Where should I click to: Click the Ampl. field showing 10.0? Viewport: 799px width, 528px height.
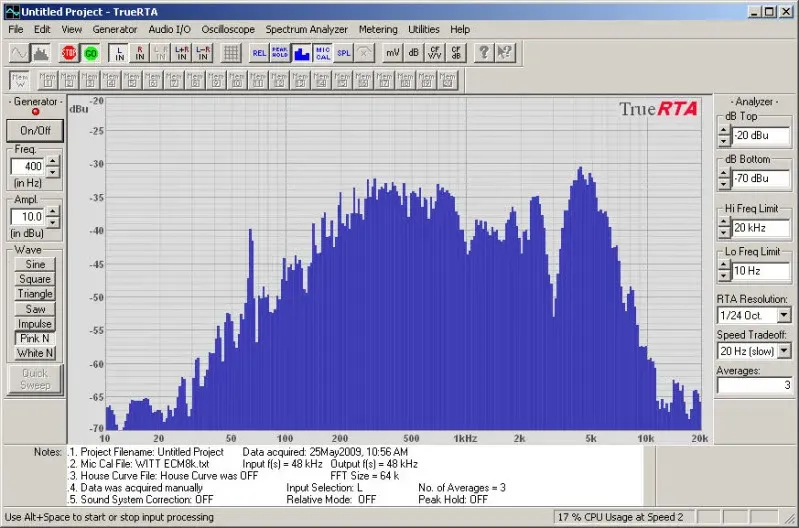click(x=29, y=217)
